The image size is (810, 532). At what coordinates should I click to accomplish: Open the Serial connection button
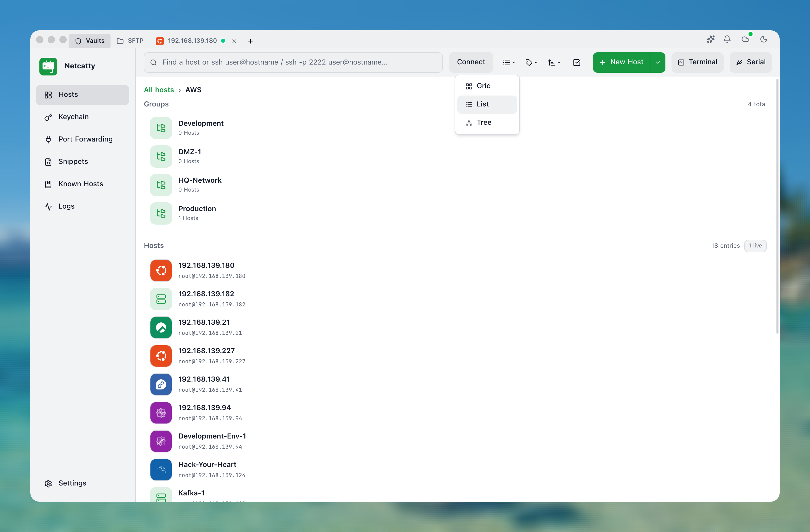point(751,62)
